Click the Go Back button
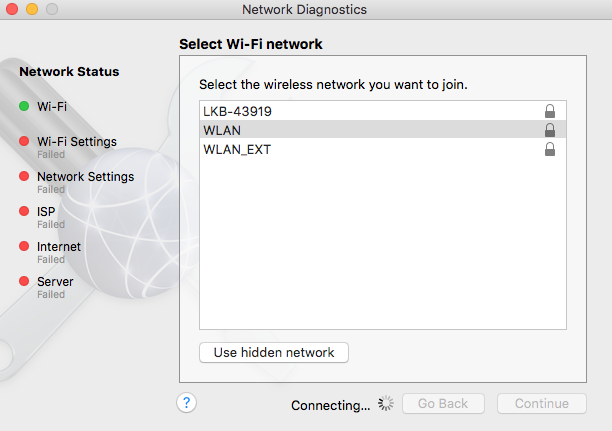 (443, 404)
